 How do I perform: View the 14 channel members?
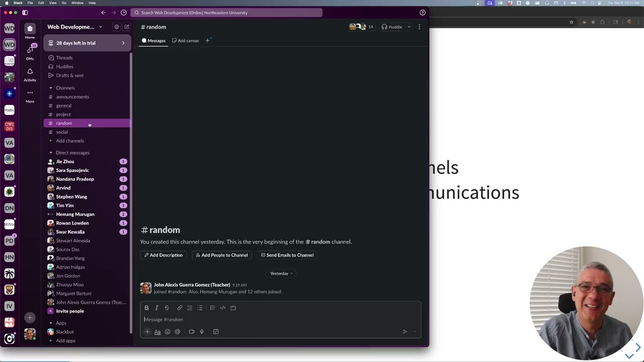(x=362, y=27)
